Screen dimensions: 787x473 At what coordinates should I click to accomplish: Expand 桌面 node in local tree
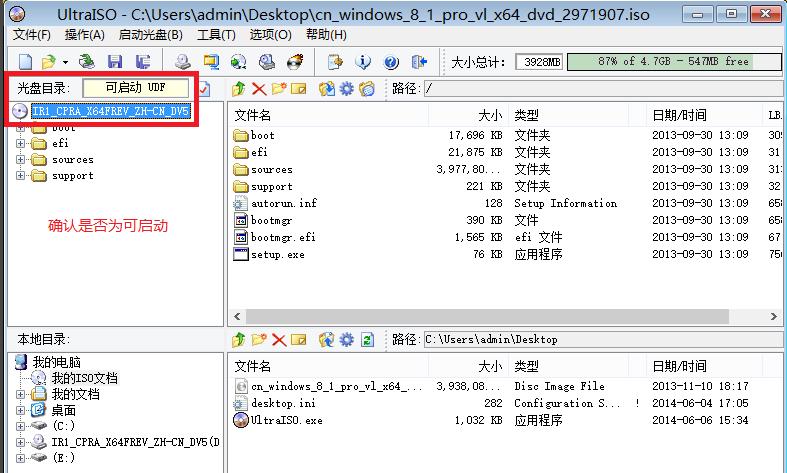tap(20, 410)
